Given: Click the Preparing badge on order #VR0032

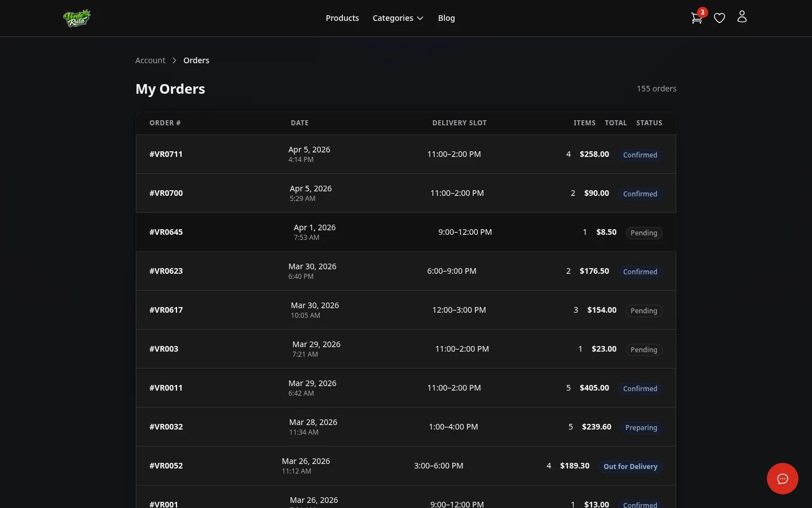Looking at the screenshot, I should (x=641, y=427).
